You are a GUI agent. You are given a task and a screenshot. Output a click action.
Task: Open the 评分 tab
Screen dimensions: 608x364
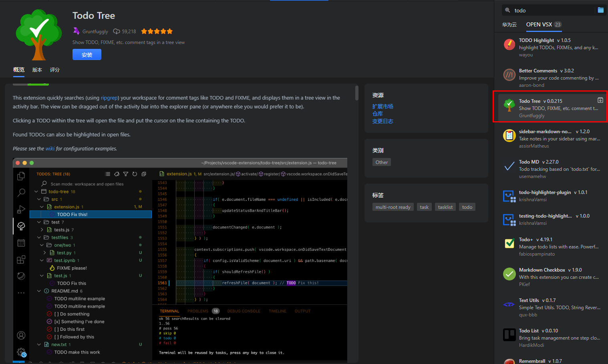(x=55, y=70)
